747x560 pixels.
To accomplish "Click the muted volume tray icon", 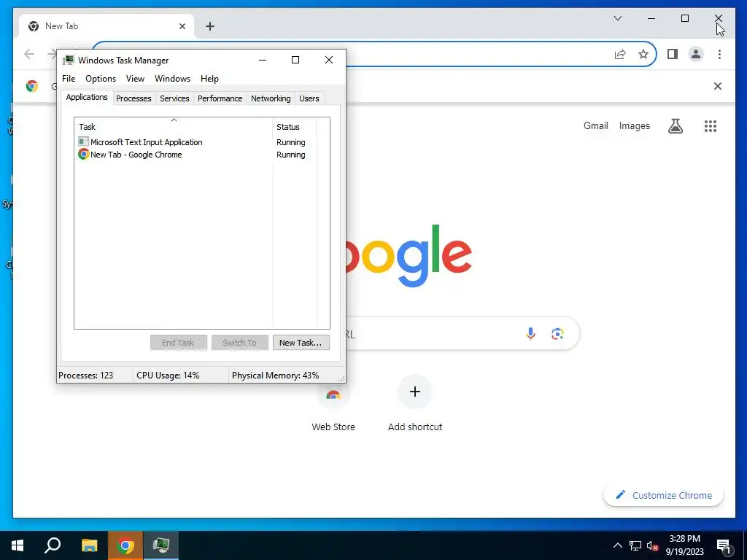I will pyautogui.click(x=652, y=545).
